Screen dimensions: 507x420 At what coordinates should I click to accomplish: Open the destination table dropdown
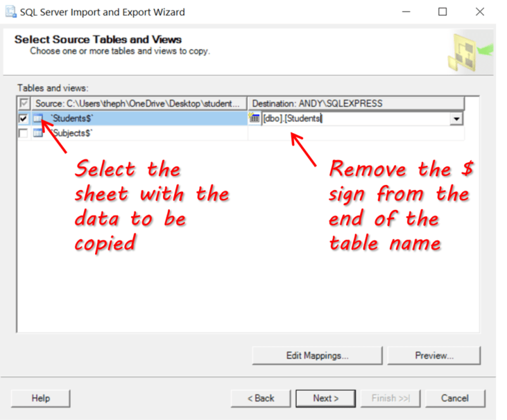[456, 118]
